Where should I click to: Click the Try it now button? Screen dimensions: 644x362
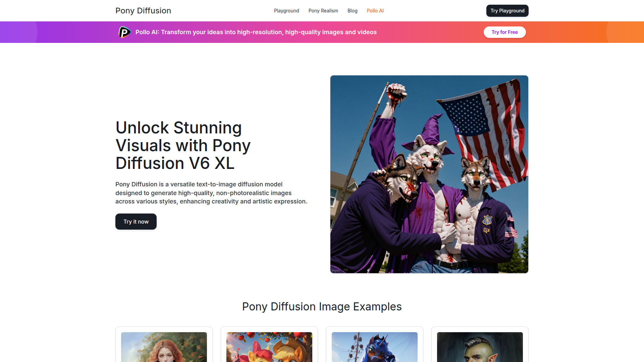(136, 222)
